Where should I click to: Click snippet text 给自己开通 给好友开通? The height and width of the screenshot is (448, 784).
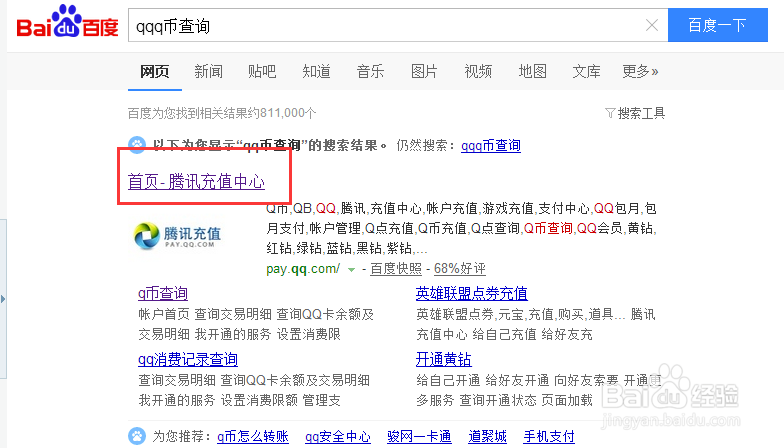point(482,380)
